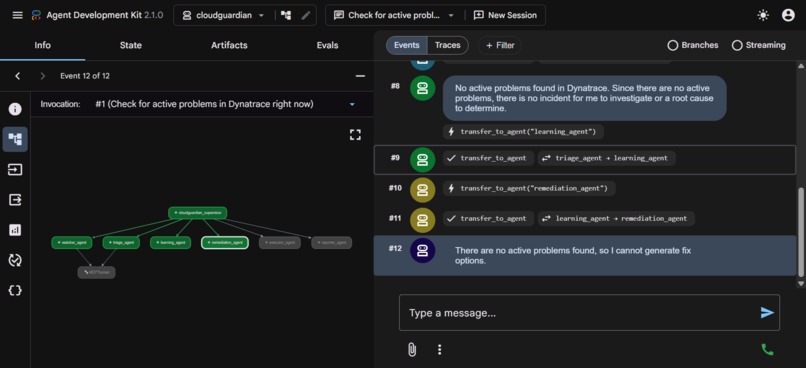Click transfer_to_agent response chip in event #9
This screenshot has height=368, width=806.
click(488, 158)
